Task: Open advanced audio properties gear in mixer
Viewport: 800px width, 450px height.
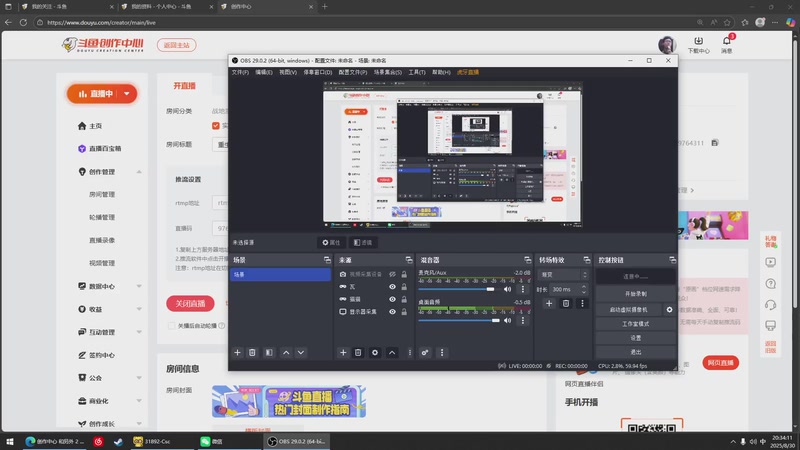Action: pyautogui.click(x=424, y=353)
